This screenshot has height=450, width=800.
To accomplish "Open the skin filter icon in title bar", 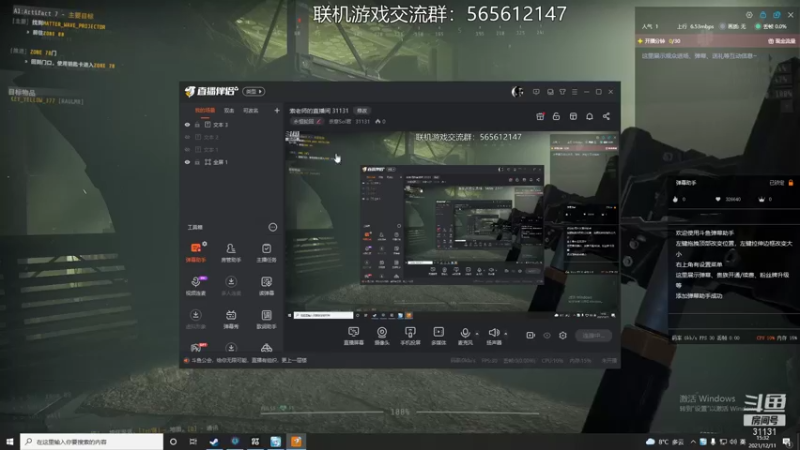I will (x=562, y=92).
